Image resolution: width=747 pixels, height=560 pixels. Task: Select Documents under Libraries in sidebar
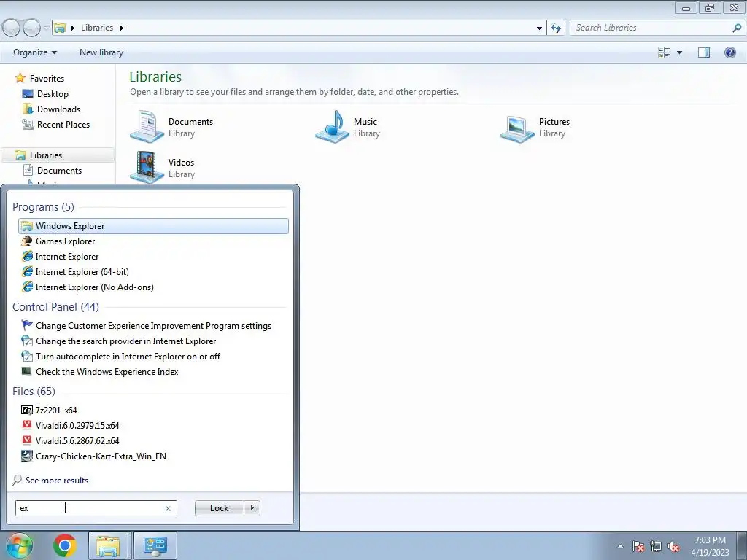tap(59, 170)
